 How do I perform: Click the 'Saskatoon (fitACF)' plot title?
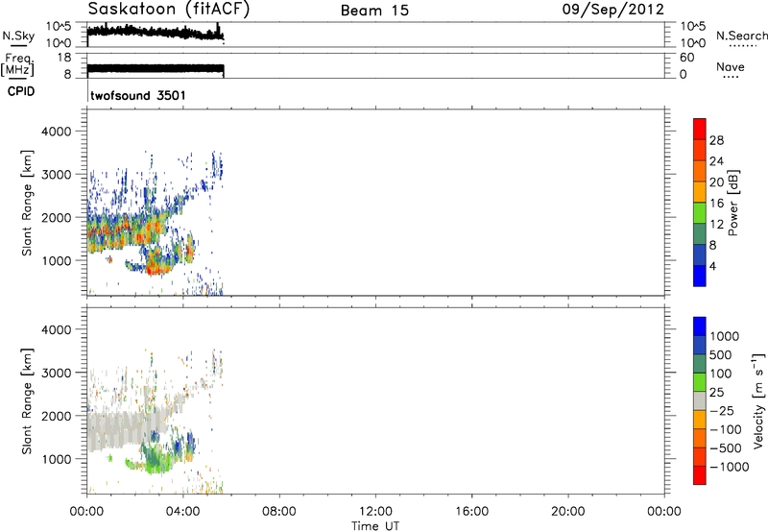(169, 9)
